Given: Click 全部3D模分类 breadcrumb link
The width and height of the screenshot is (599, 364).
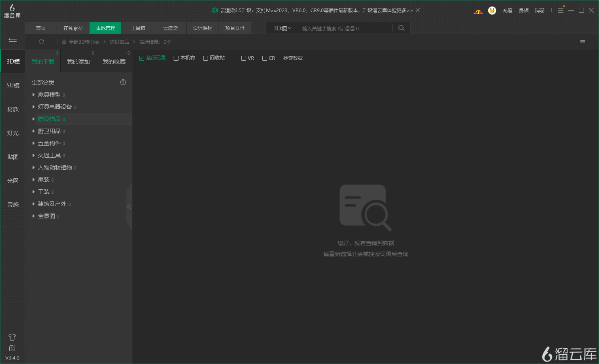Looking at the screenshot, I should 84,42.
